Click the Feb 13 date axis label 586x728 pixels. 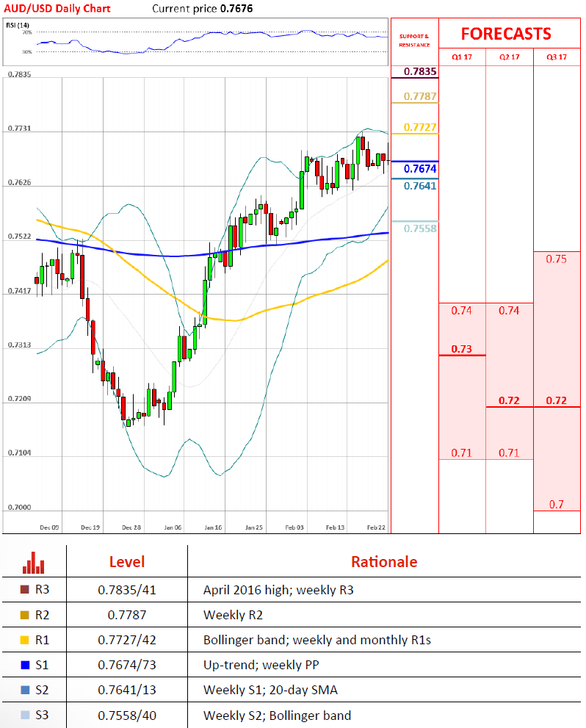(x=335, y=527)
